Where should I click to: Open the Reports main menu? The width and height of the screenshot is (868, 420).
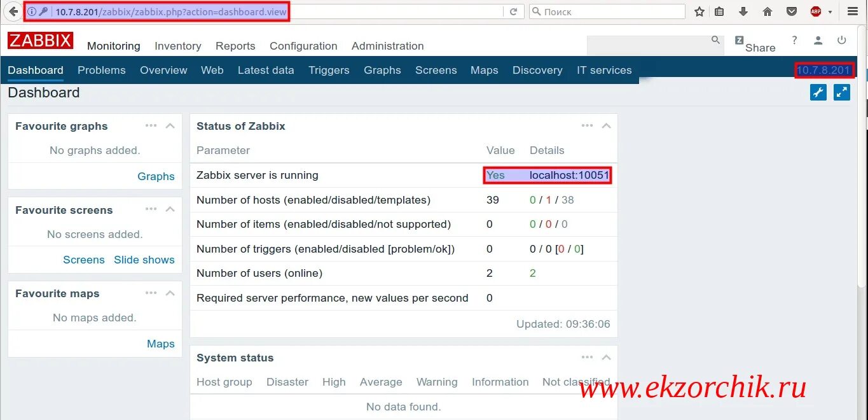click(235, 46)
